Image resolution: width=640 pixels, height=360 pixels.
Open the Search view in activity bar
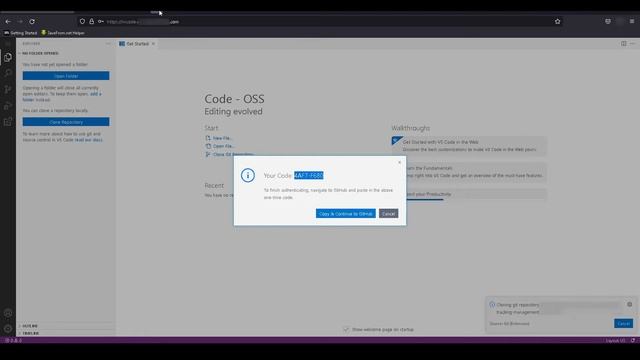(x=8, y=73)
